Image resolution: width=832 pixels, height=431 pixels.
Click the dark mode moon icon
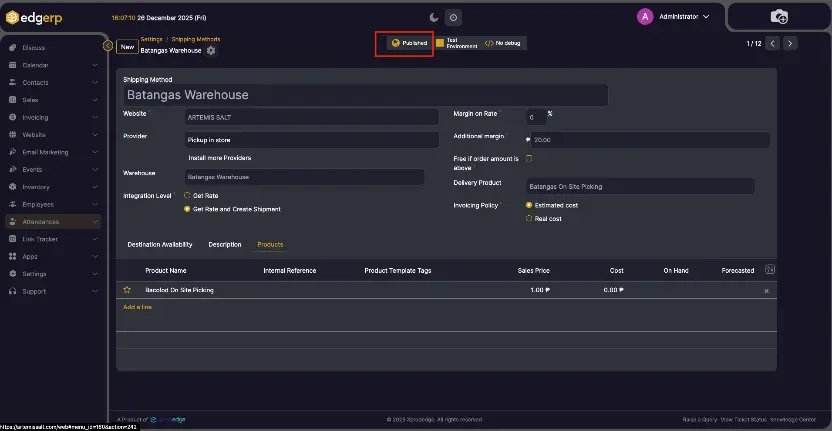(x=434, y=17)
